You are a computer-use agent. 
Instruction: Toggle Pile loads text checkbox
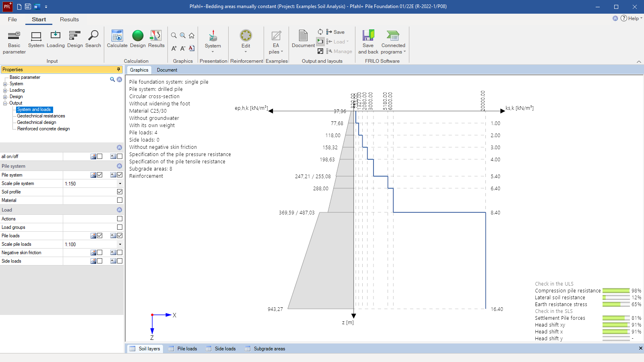coord(120,236)
